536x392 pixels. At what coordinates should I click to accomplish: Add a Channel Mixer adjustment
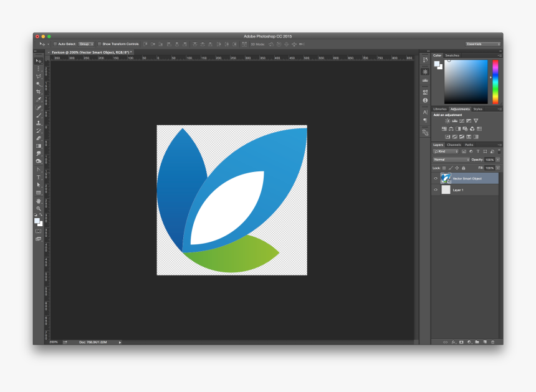[472, 129]
